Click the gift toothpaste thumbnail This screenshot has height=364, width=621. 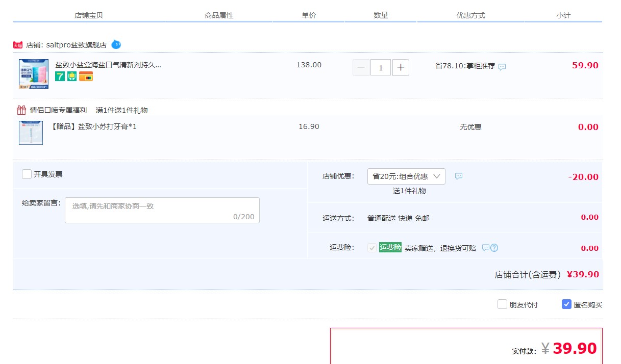click(31, 133)
